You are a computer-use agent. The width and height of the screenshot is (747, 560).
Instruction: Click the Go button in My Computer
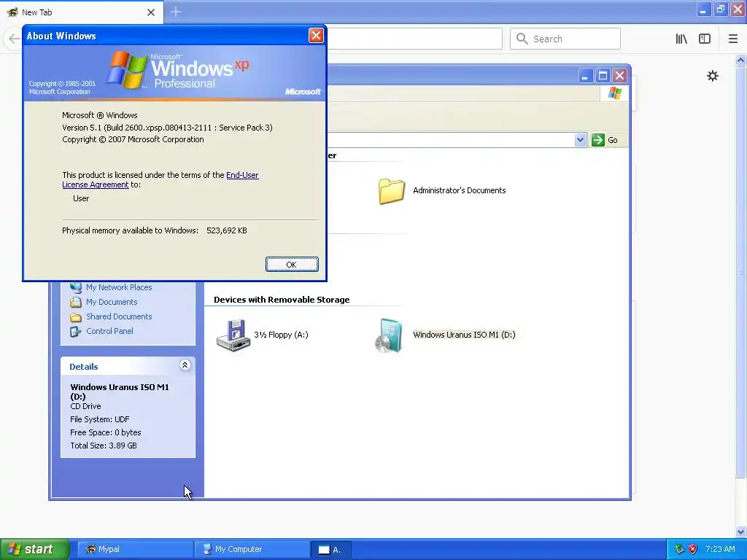click(x=605, y=140)
